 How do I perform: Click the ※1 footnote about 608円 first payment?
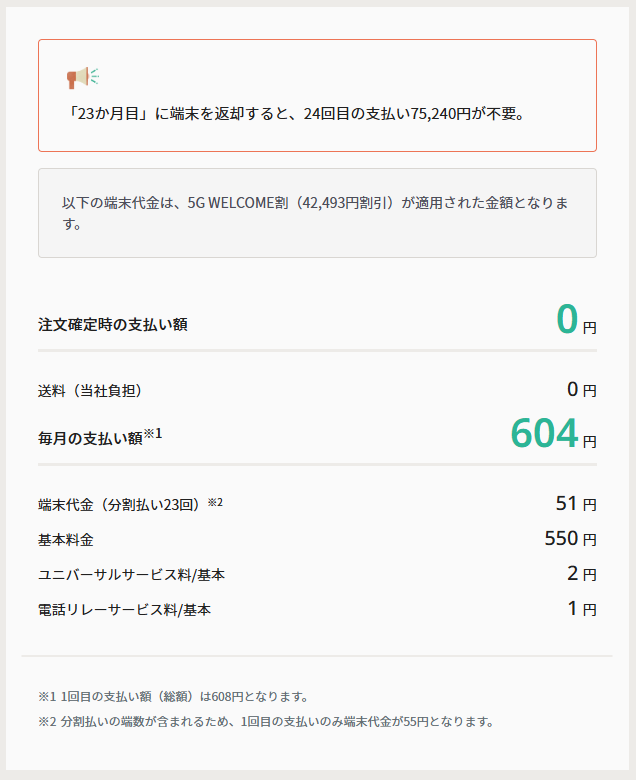point(173,696)
